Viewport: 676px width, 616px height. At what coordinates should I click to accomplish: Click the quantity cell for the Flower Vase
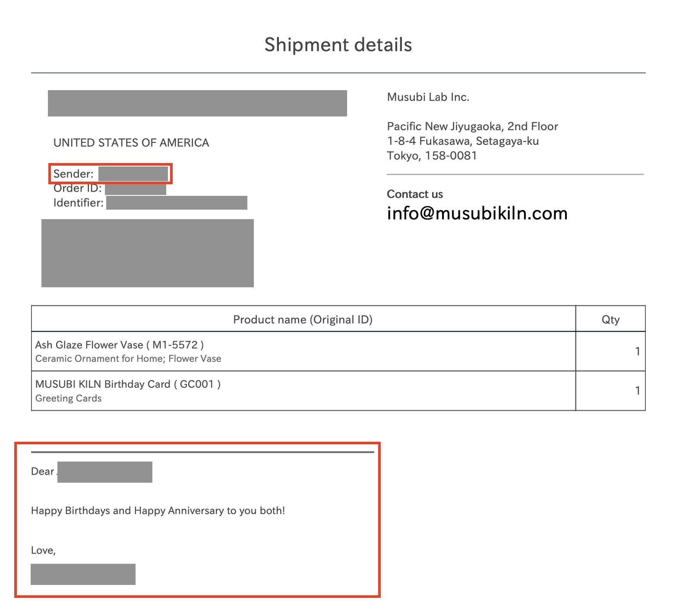coord(610,351)
